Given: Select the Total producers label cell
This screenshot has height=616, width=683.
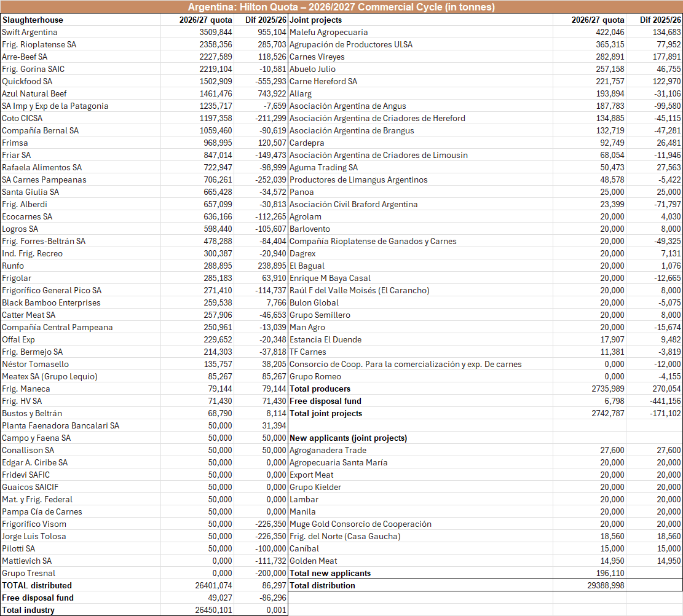Looking at the screenshot, I should (x=420, y=389).
